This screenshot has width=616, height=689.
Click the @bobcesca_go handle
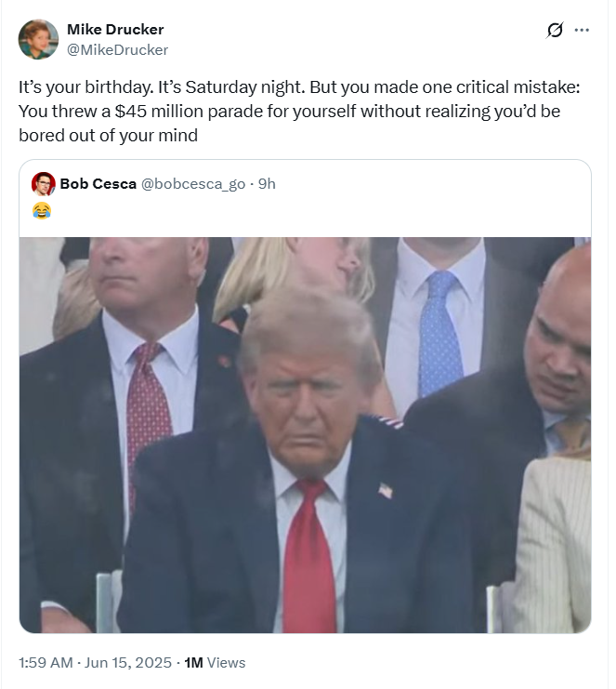192,183
